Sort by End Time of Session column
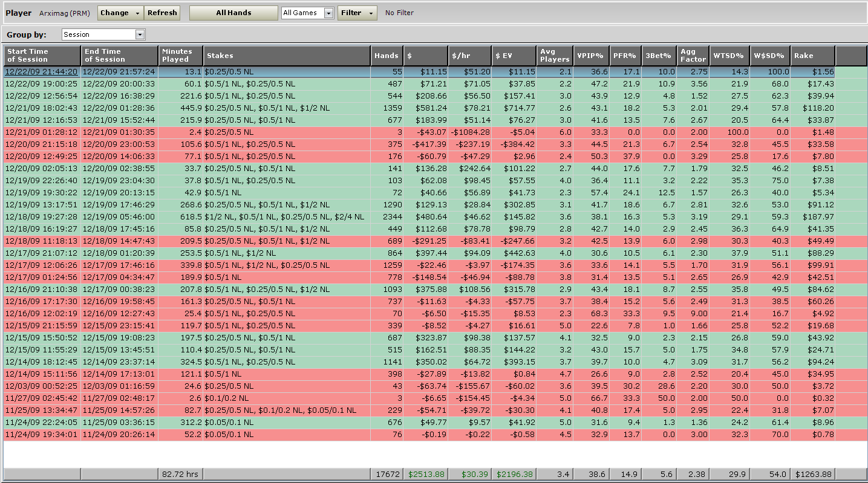 point(119,56)
